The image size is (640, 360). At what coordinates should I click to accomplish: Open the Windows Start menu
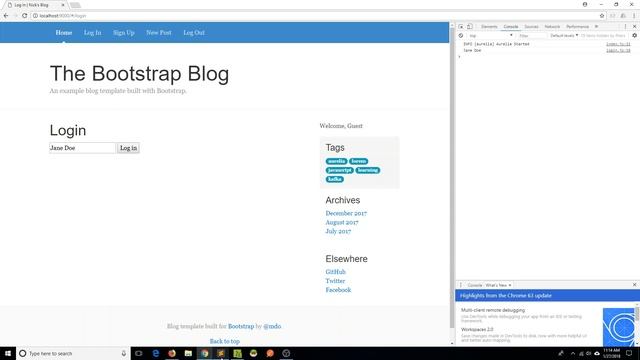(x=8, y=353)
